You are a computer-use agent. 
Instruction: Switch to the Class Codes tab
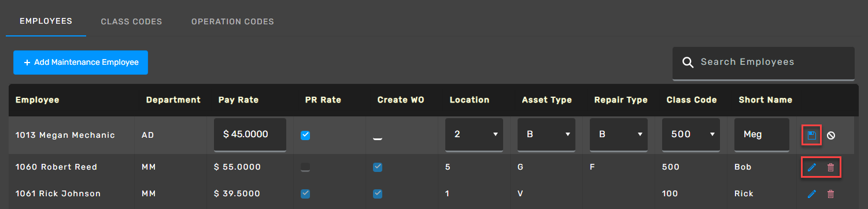pos(131,21)
